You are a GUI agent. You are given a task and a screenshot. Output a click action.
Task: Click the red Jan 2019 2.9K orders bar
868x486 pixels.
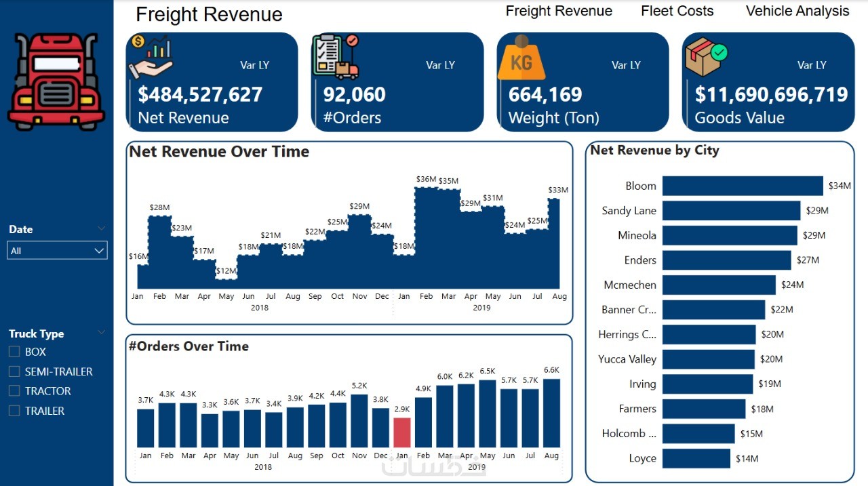[x=402, y=432]
